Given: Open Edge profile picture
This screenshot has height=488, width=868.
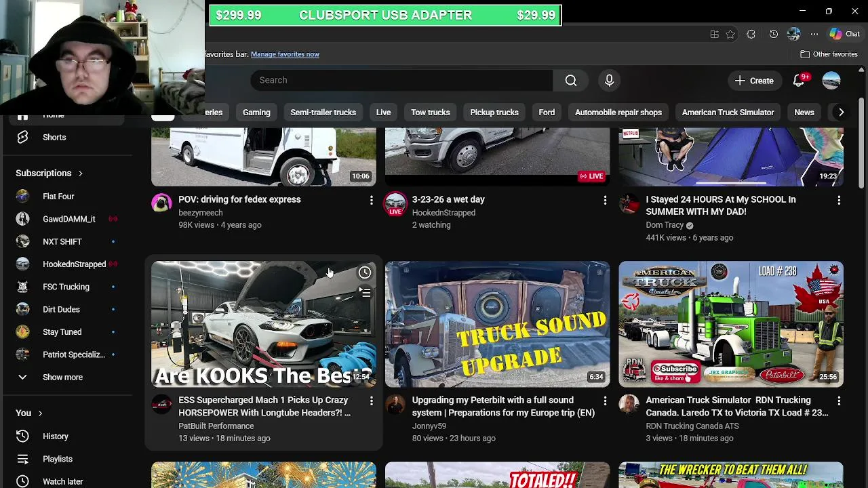Looking at the screenshot, I should 794,34.
